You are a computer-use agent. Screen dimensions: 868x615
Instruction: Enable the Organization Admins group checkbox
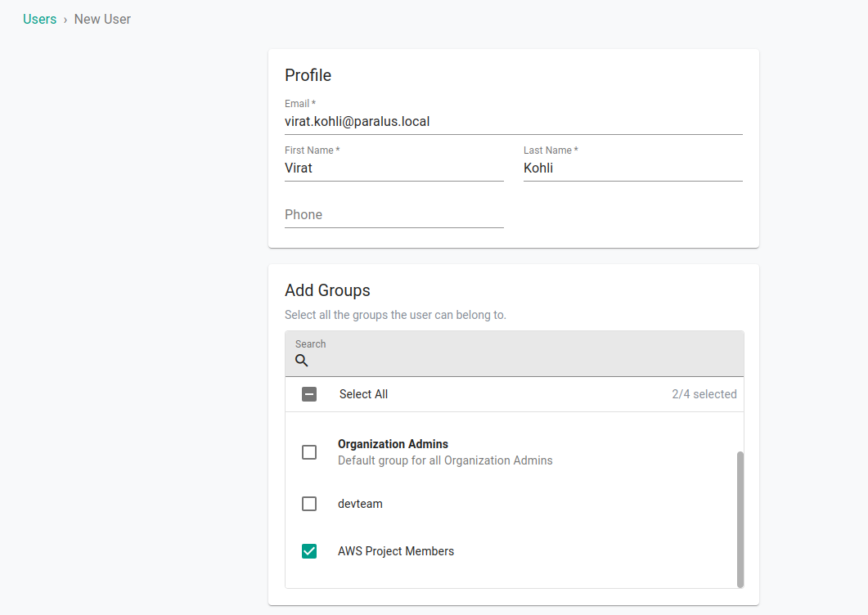(309, 451)
